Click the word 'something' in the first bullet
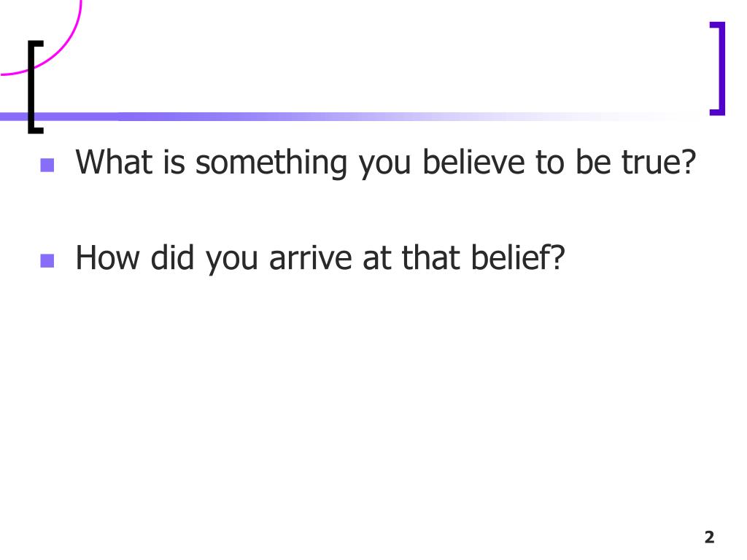The height and width of the screenshot is (560, 747). (271, 163)
